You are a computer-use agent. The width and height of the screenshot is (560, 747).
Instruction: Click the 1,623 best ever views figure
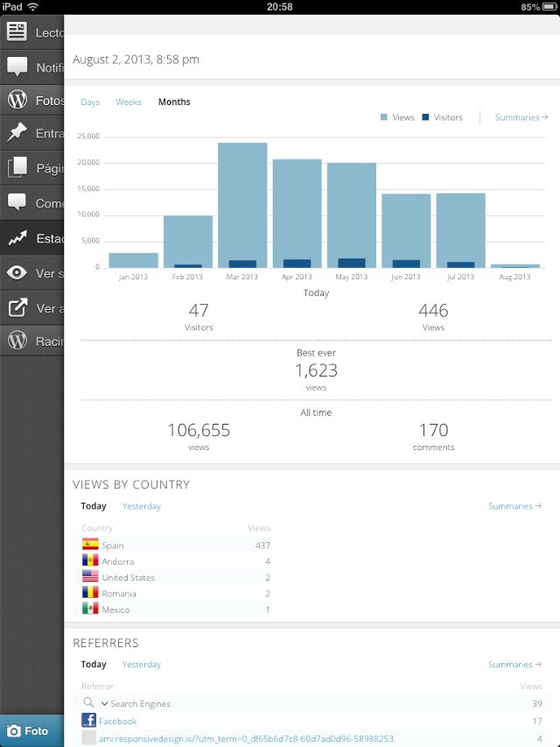tap(316, 370)
